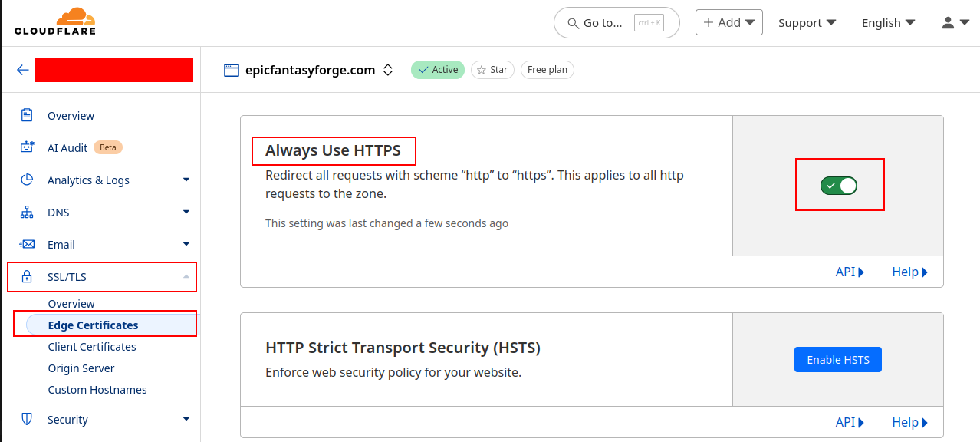
Task: Open the English language dropdown
Action: tap(888, 22)
